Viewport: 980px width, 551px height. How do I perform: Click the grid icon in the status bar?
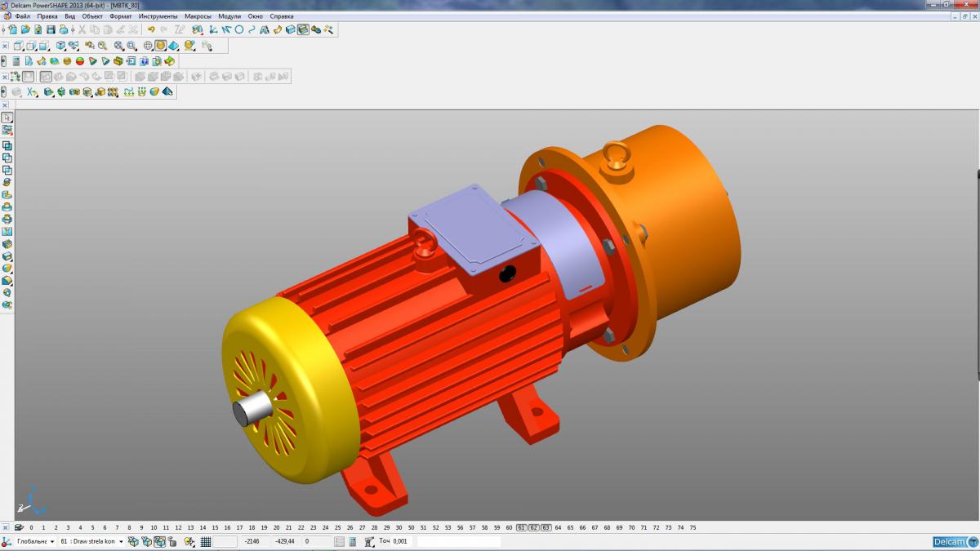(x=206, y=541)
